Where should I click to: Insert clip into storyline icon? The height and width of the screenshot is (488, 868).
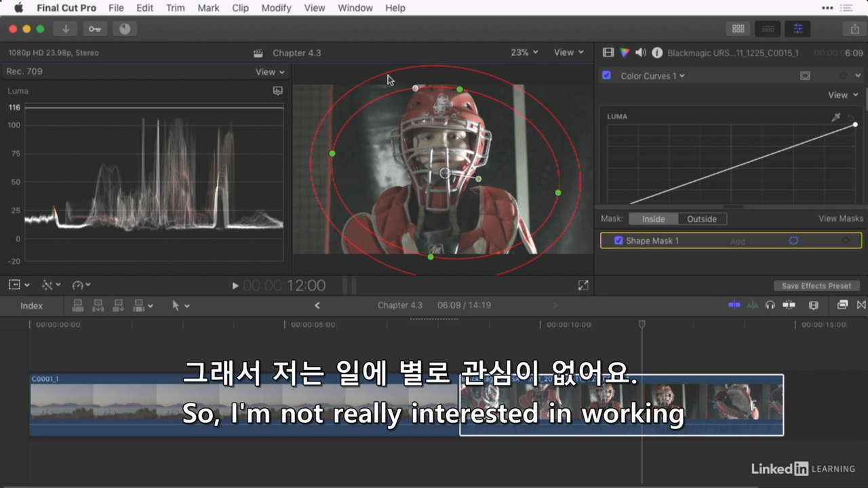[x=98, y=306]
